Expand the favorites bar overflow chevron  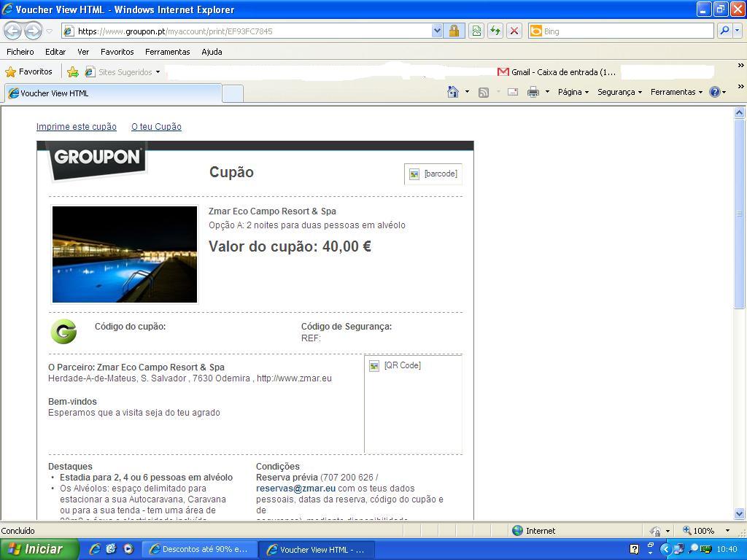[x=741, y=65]
